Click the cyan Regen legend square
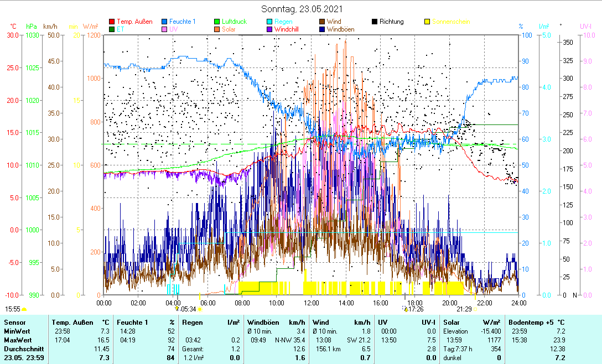Screen dimensions: 602x364 [270, 22]
